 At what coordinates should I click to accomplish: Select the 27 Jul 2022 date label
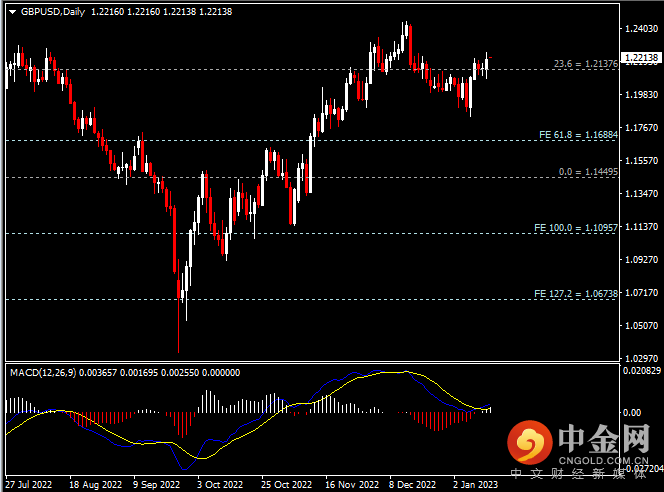[x=26, y=483]
